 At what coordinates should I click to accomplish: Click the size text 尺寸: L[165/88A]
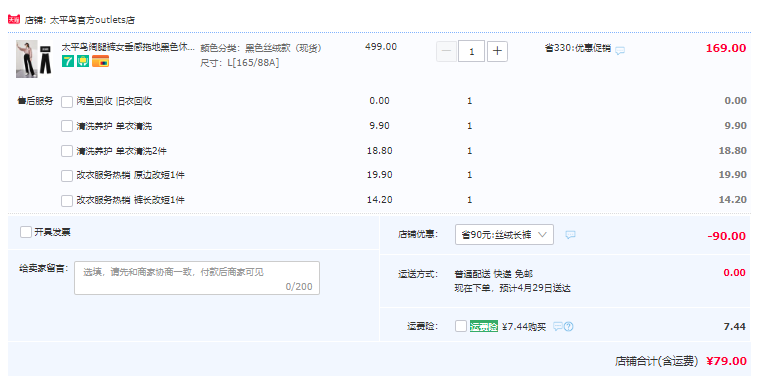tap(239, 63)
